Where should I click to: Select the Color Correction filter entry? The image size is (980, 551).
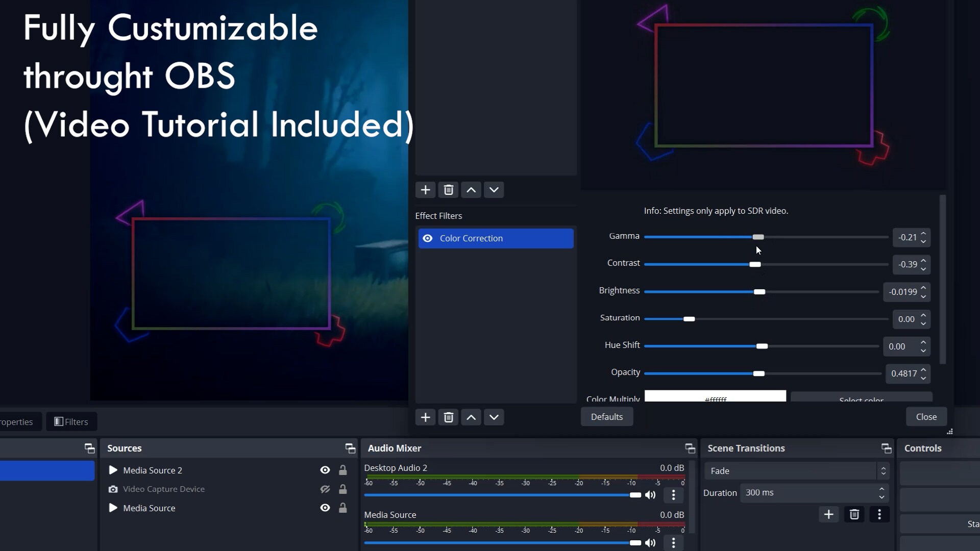coord(496,238)
